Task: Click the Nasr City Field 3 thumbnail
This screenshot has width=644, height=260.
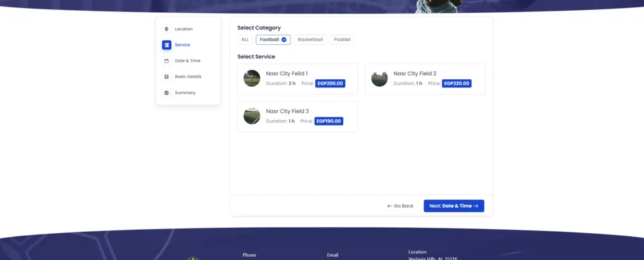Action: [x=252, y=116]
